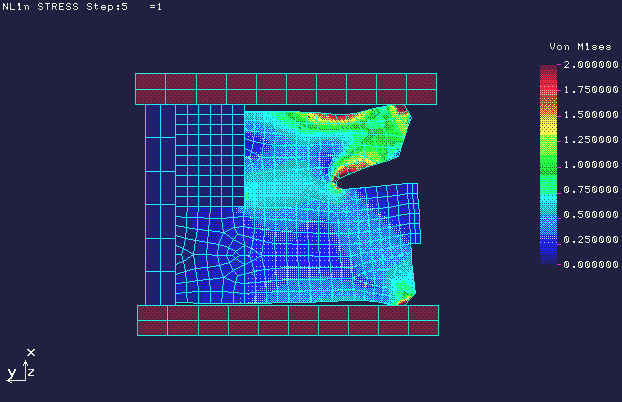The width and height of the screenshot is (622, 402).
Task: Click the 1.500000 legend label
Action: [x=589, y=115]
